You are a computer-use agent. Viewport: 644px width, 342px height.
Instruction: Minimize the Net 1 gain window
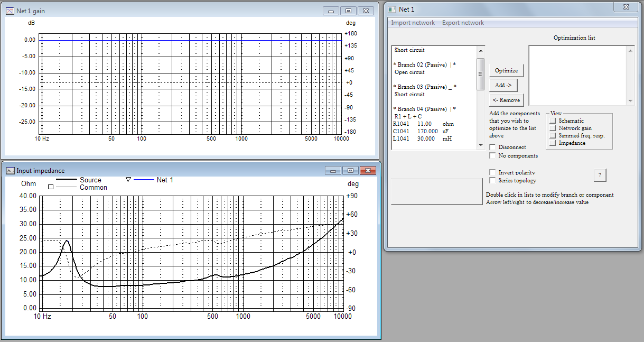pyautogui.click(x=331, y=11)
